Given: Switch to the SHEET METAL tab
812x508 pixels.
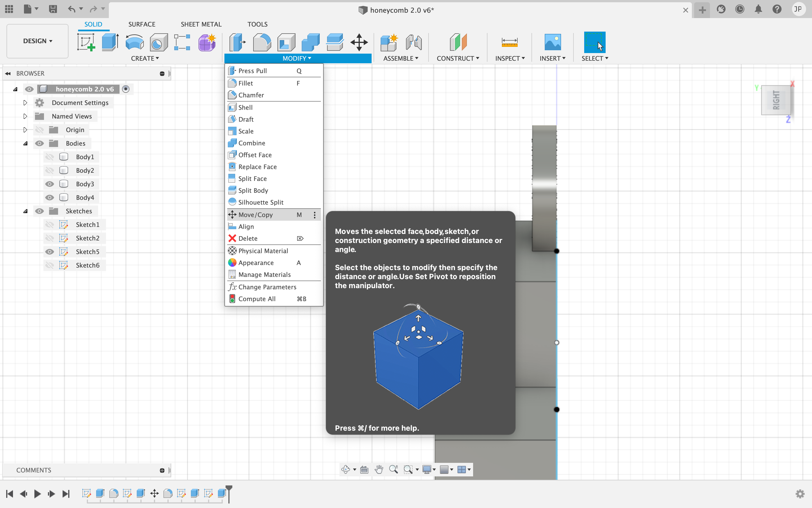Looking at the screenshot, I should coord(201,24).
